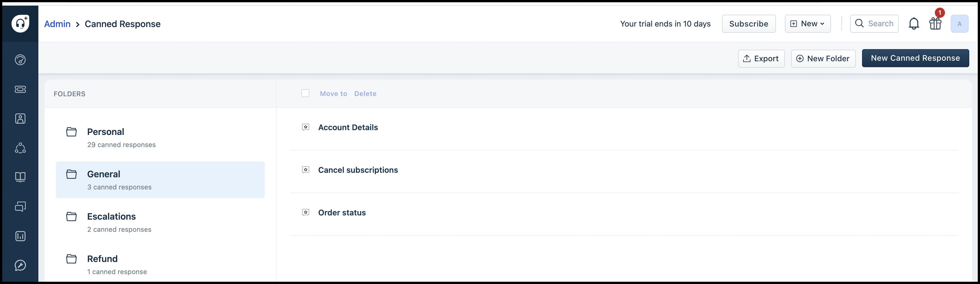The width and height of the screenshot is (980, 284).
Task: Click star icon beside Account Details
Action: point(305,127)
